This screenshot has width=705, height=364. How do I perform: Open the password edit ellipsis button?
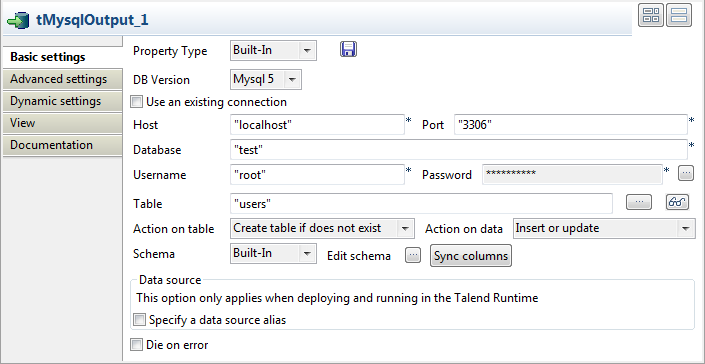point(686,173)
